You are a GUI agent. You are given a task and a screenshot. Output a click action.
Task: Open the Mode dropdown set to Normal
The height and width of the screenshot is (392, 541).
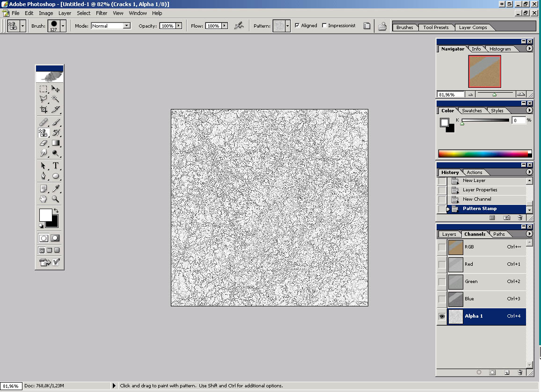coord(127,26)
